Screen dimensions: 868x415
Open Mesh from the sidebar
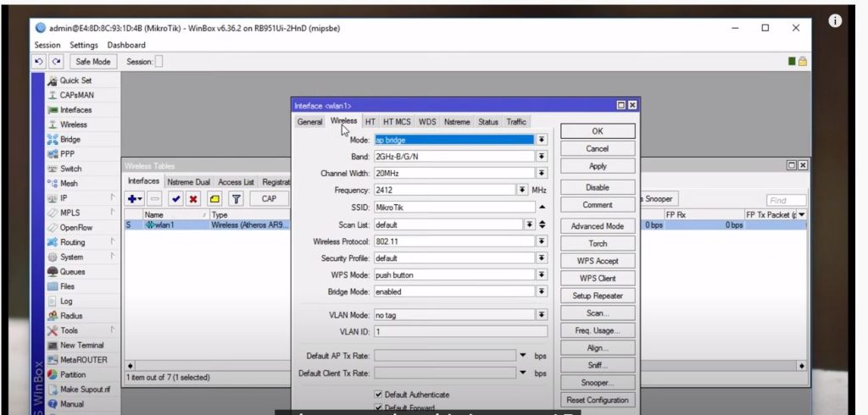click(70, 183)
